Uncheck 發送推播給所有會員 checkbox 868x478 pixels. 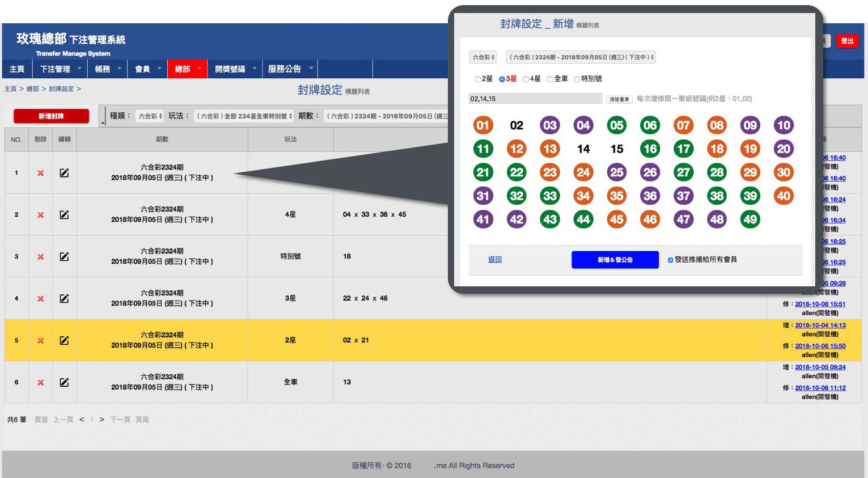(x=671, y=260)
